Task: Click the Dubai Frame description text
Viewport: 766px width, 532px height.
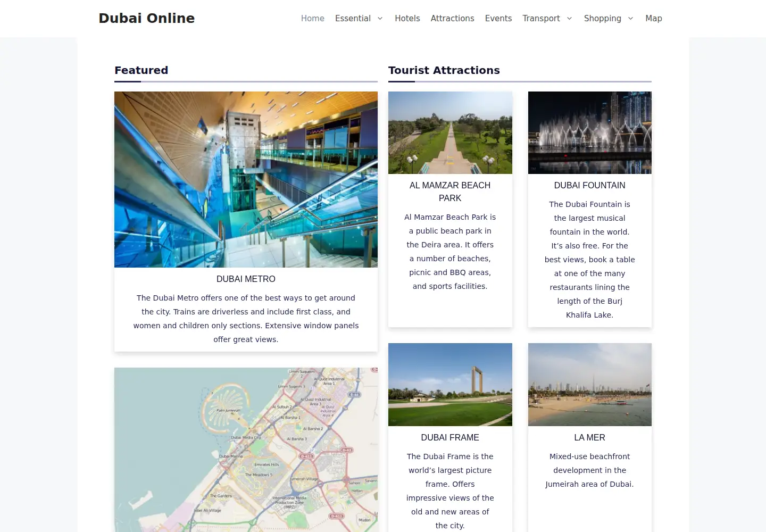Action: 450,491
